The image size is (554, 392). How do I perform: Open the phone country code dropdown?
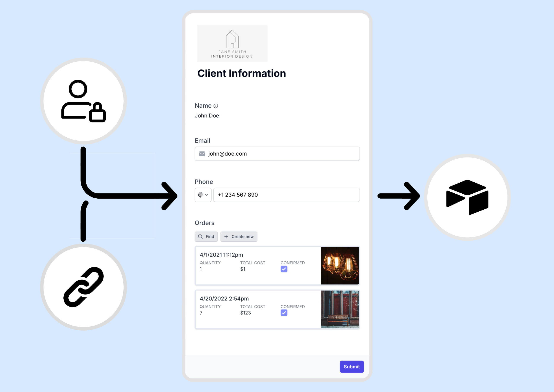[206, 195]
